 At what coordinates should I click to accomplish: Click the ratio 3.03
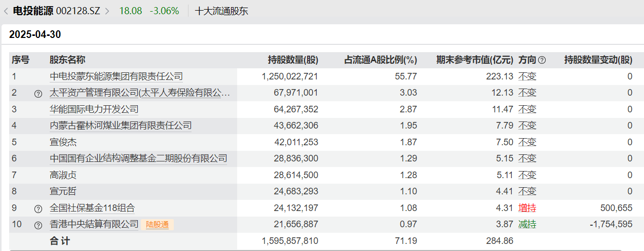click(409, 93)
